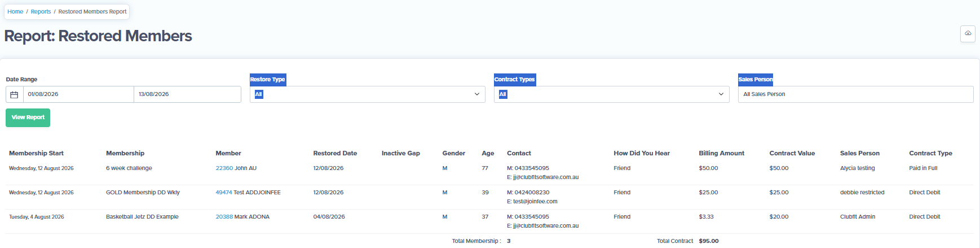Click the Membership Start column header
Viewport: 980px width, 248px height.
coord(36,153)
